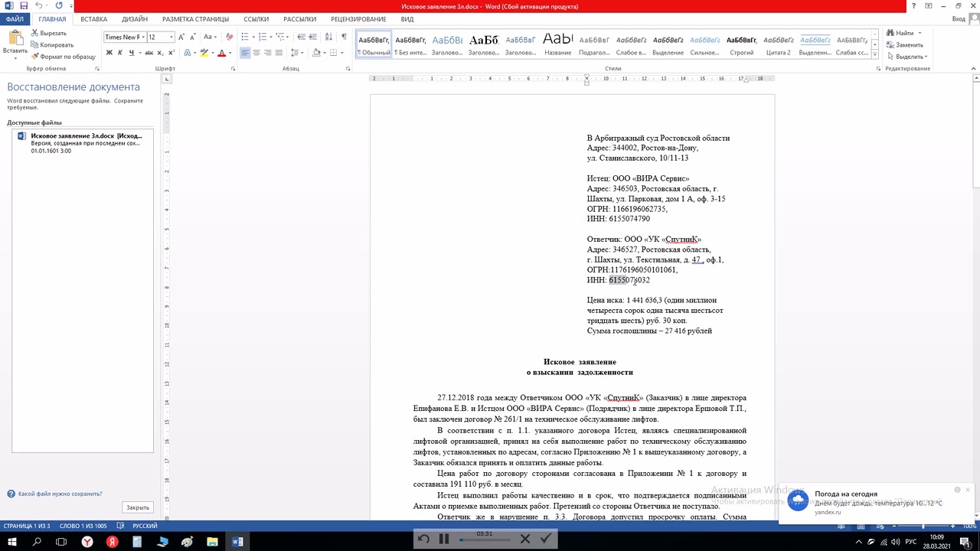The image size is (980, 551).
Task: Click the Вход sign-in link
Action: [x=958, y=19]
